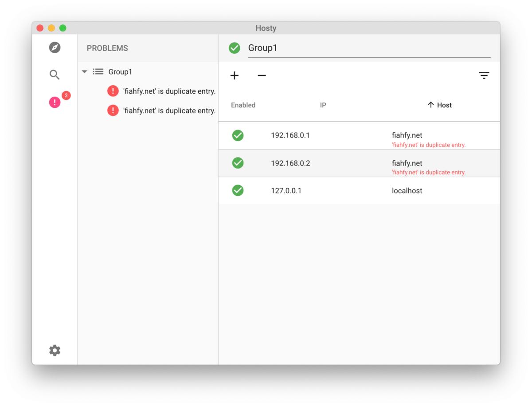Toggle Group1 enabled check in header
This screenshot has height=407, width=532.
235,48
